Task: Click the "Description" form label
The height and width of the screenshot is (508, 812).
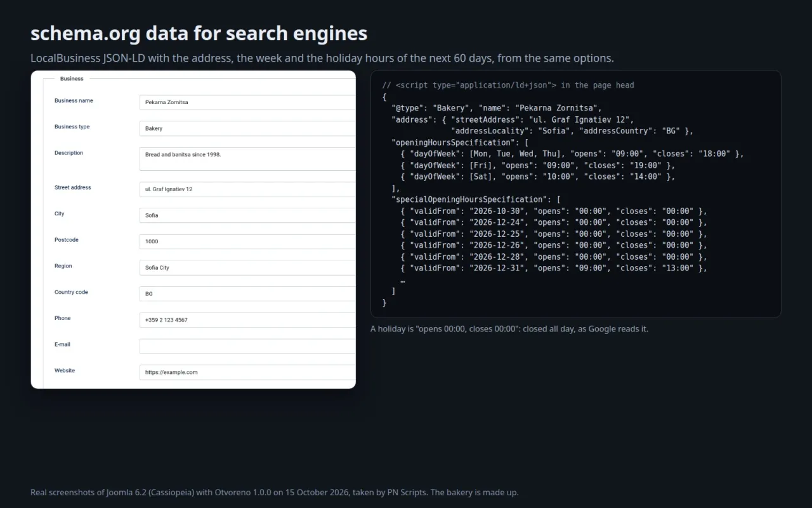Action: (69, 152)
